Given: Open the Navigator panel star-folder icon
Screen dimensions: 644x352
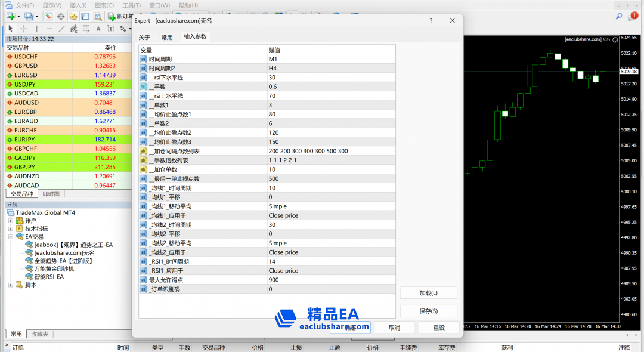Looking at the screenshot, I should [73, 16].
